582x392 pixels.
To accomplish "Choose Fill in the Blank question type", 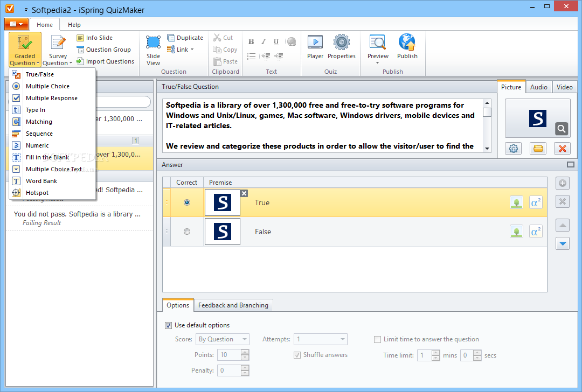I will pos(52,158).
